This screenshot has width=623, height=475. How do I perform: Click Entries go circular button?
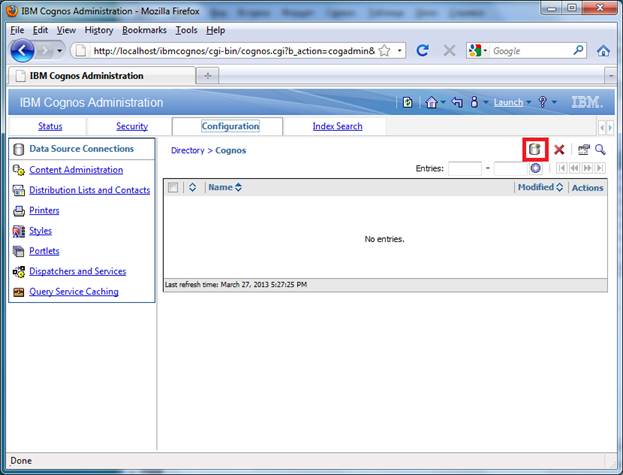(536, 168)
